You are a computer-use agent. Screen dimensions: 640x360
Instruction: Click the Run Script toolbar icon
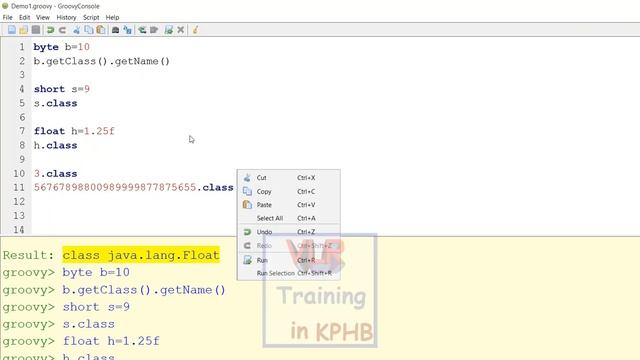(x=169, y=30)
